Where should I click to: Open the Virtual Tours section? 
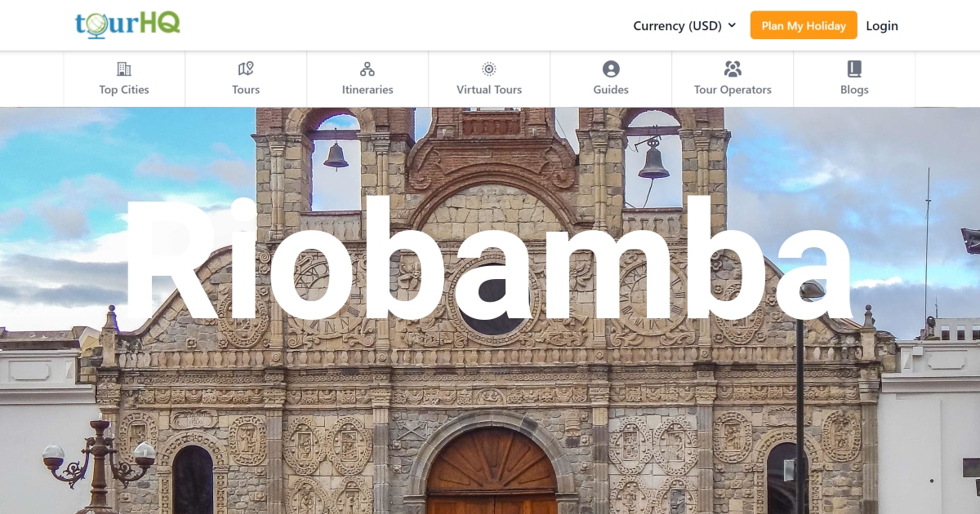[488, 90]
